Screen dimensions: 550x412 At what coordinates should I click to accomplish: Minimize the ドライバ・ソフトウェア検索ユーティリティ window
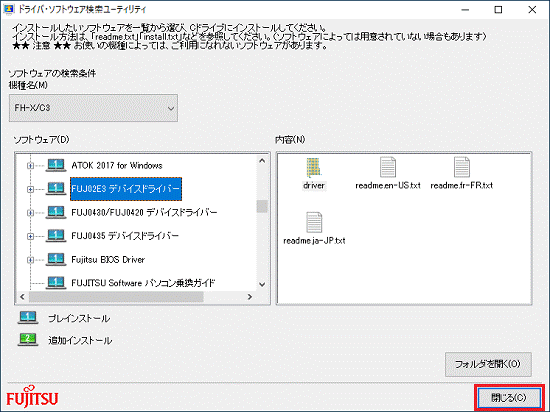pyautogui.click(x=465, y=10)
